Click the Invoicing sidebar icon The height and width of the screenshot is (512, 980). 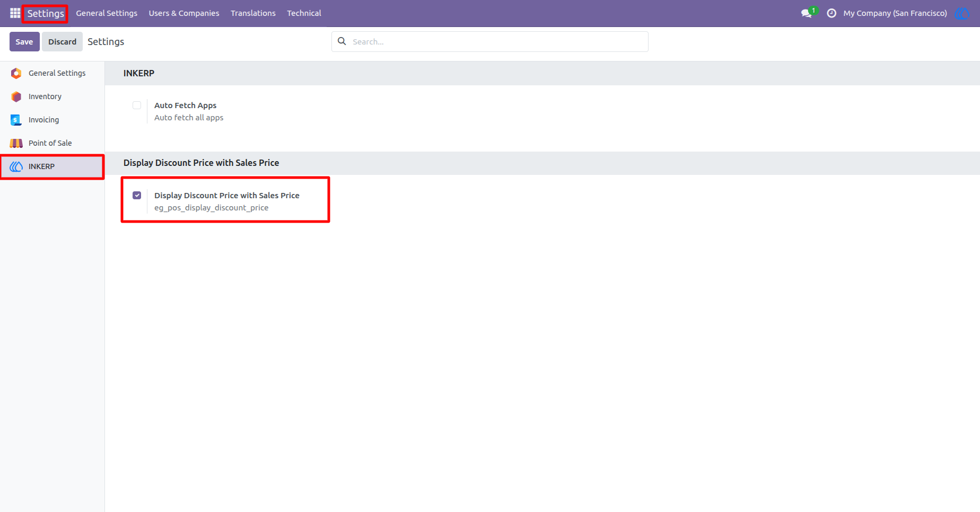(16, 120)
